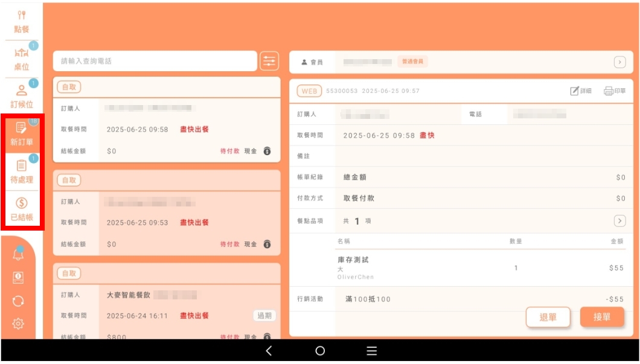The width and height of the screenshot is (640, 364).
Task: Print the order with 印單
Action: (615, 91)
